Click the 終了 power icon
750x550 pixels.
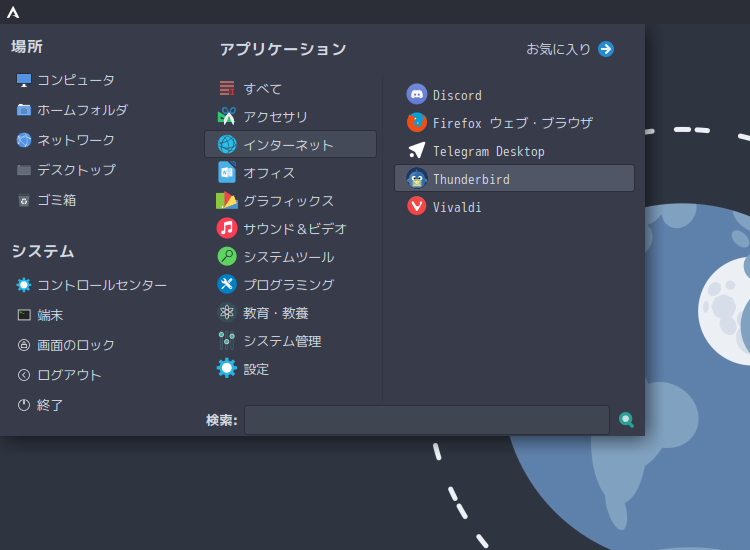click(23, 405)
